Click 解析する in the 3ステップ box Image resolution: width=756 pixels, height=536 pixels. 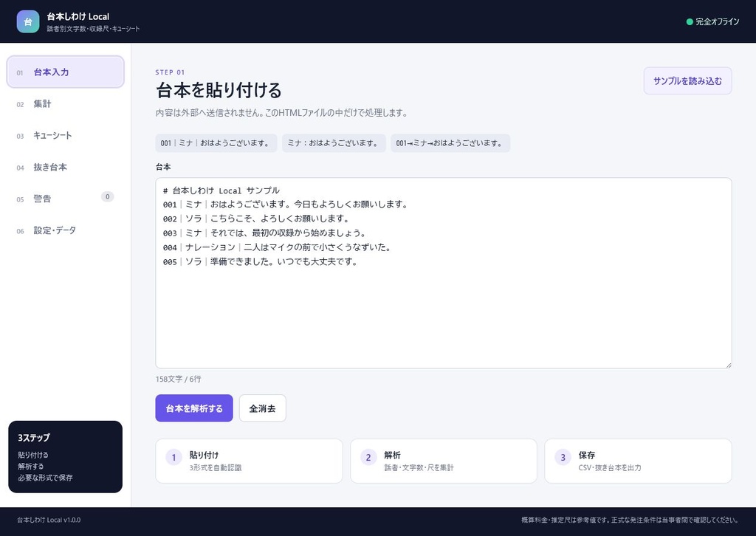31,466
